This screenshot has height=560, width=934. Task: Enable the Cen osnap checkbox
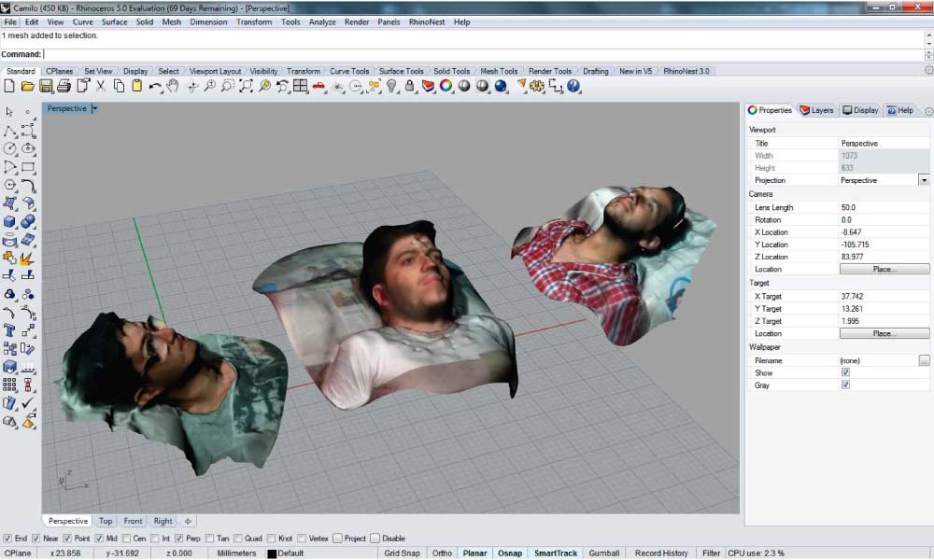(x=126, y=539)
